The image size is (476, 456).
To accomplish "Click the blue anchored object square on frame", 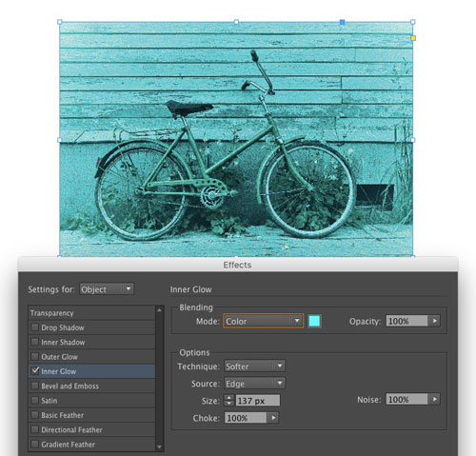I will click(342, 22).
